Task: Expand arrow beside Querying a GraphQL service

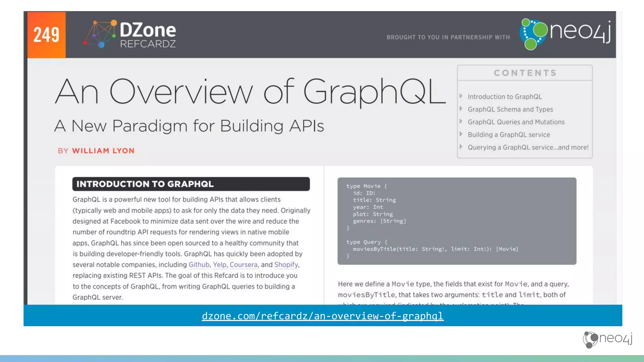Action: pyautogui.click(x=461, y=147)
